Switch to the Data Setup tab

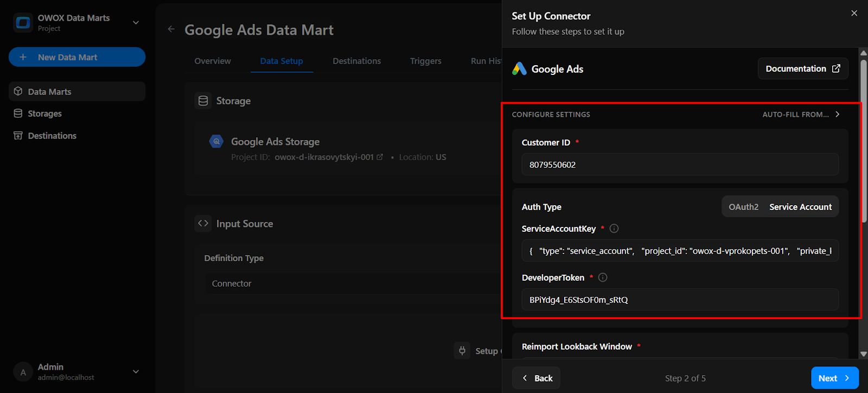click(282, 61)
